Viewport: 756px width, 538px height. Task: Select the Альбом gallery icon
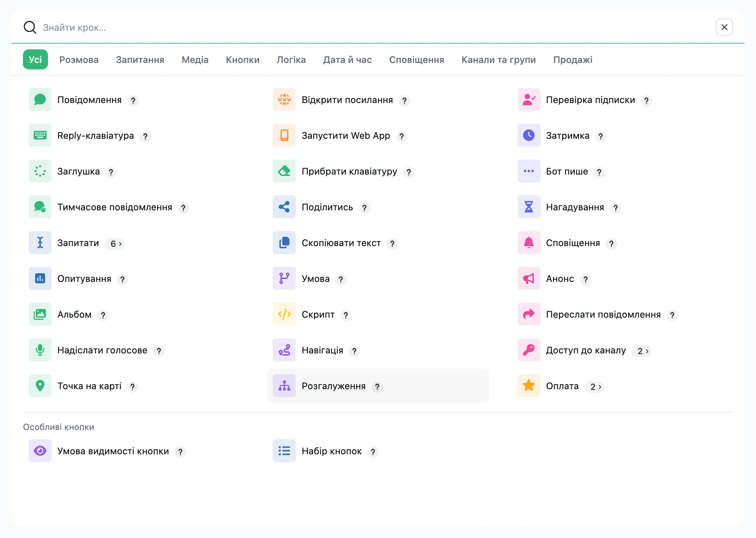[x=40, y=314]
